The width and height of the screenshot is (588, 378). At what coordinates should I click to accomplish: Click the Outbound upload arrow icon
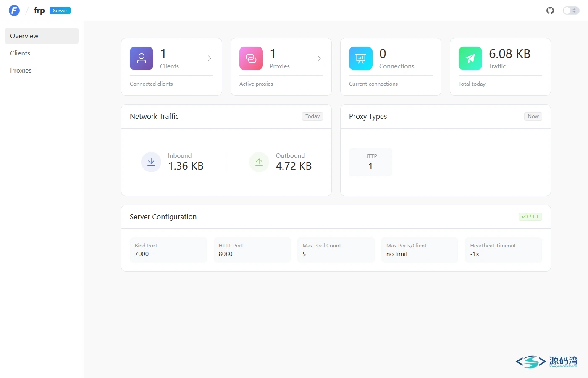(259, 162)
